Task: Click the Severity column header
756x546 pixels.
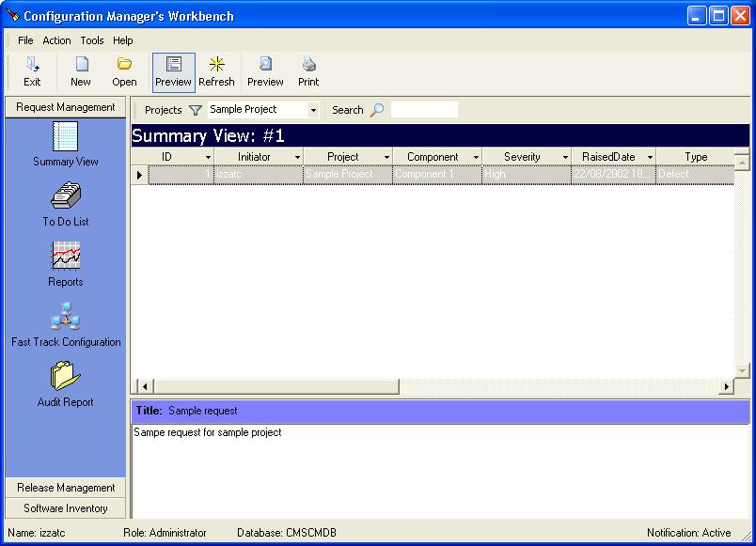Action: [527, 157]
